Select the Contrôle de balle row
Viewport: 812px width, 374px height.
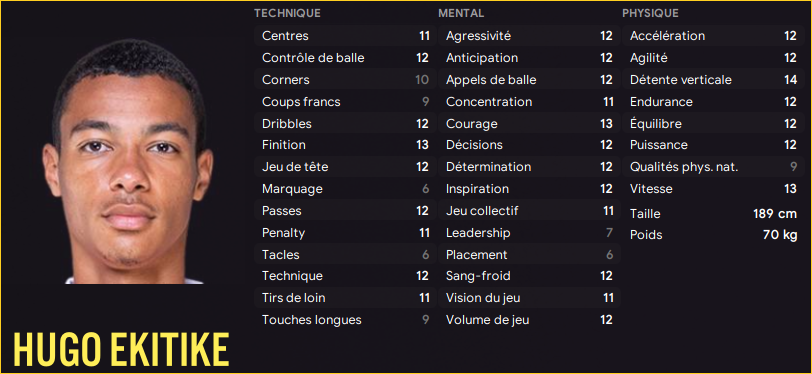tap(345, 58)
